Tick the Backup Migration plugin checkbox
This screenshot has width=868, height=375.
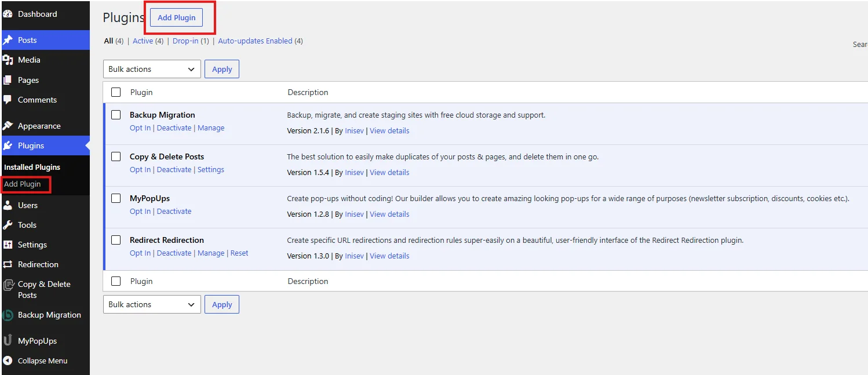point(116,115)
